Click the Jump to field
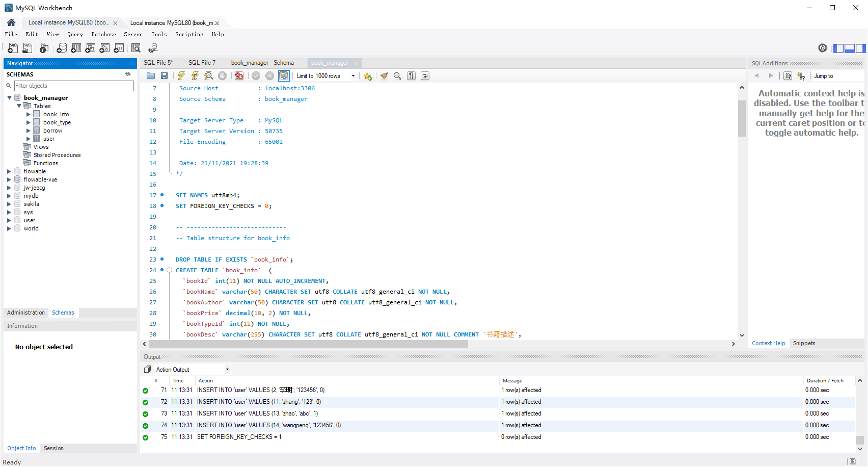This screenshot has height=467, width=868. (837, 76)
